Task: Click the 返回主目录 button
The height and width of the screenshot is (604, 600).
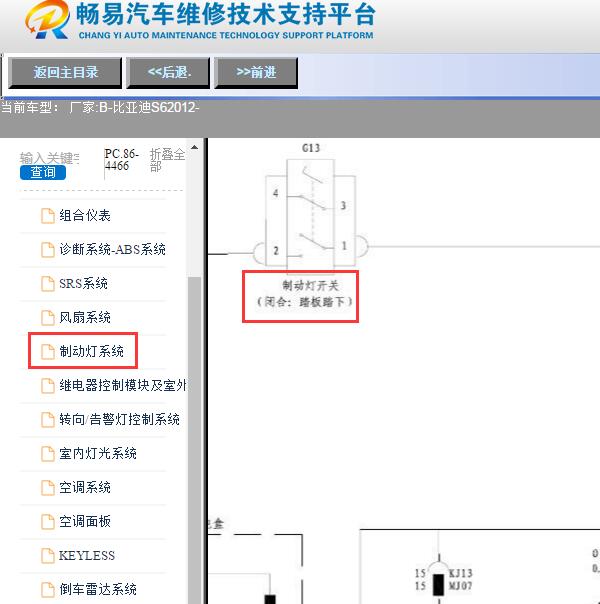Action: point(65,72)
